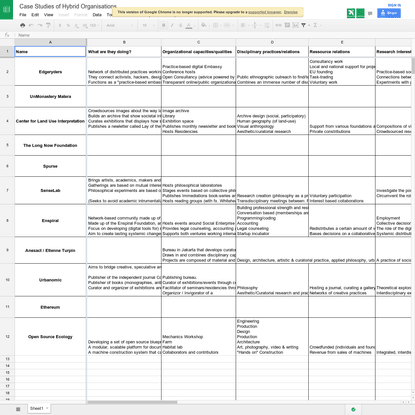Screen dimensions: 415x415
Task: Click the redo arrow icon
Action: click(x=40, y=25)
